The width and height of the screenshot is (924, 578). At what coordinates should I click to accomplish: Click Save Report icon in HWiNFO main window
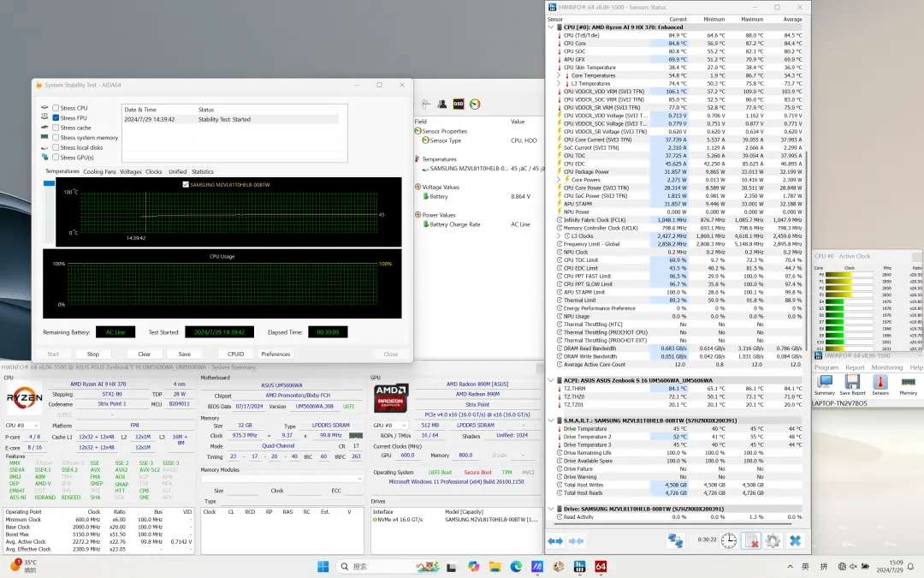point(852,384)
